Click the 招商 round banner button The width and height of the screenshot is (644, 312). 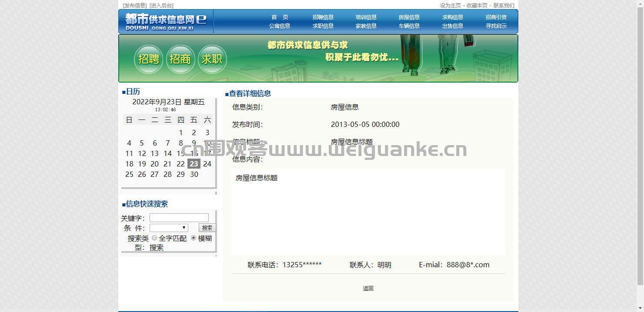tap(180, 60)
